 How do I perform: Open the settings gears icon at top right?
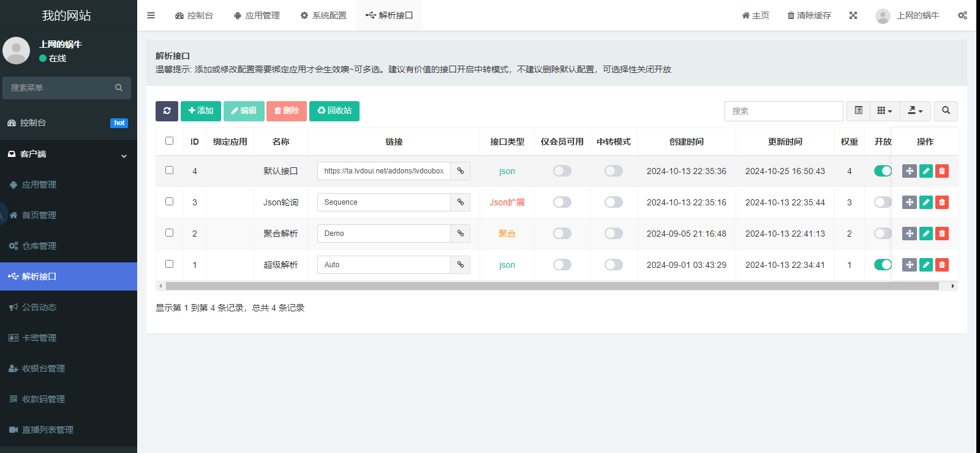(962, 15)
